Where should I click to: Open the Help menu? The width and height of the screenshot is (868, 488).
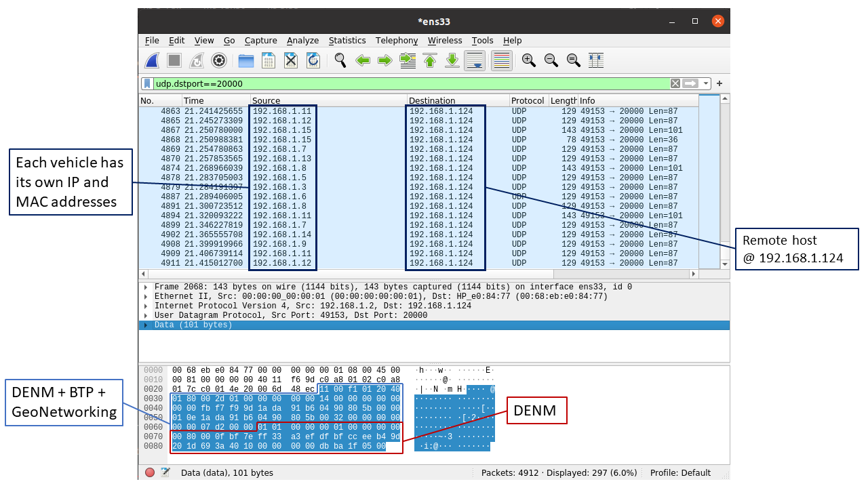pyautogui.click(x=512, y=41)
